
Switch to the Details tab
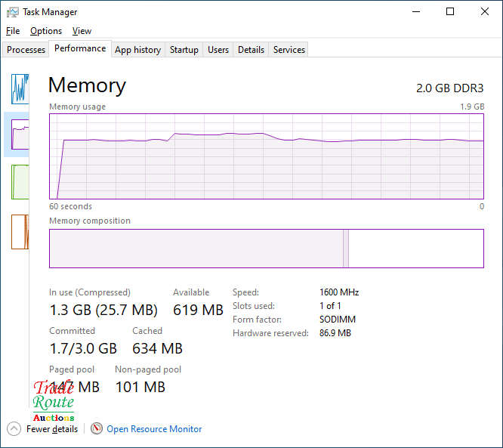point(251,50)
